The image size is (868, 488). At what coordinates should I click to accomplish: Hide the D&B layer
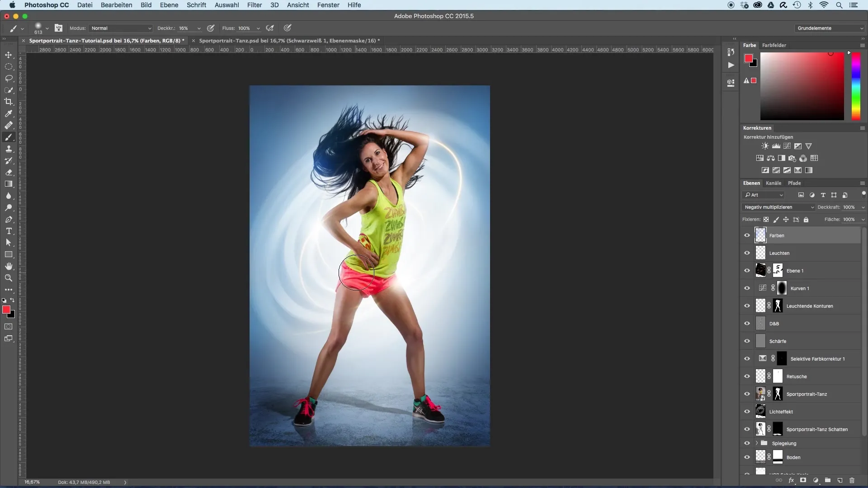(747, 323)
